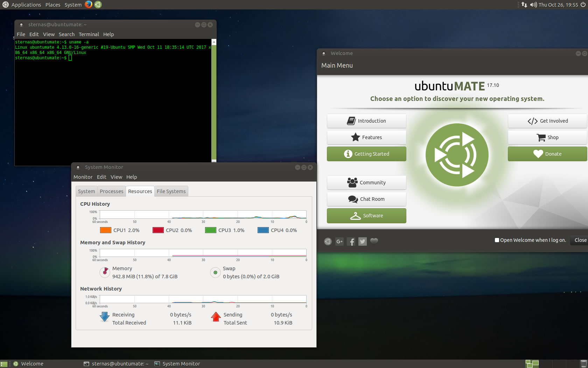Open the terminal Help menu
This screenshot has height=368, width=588.
pyautogui.click(x=108, y=34)
